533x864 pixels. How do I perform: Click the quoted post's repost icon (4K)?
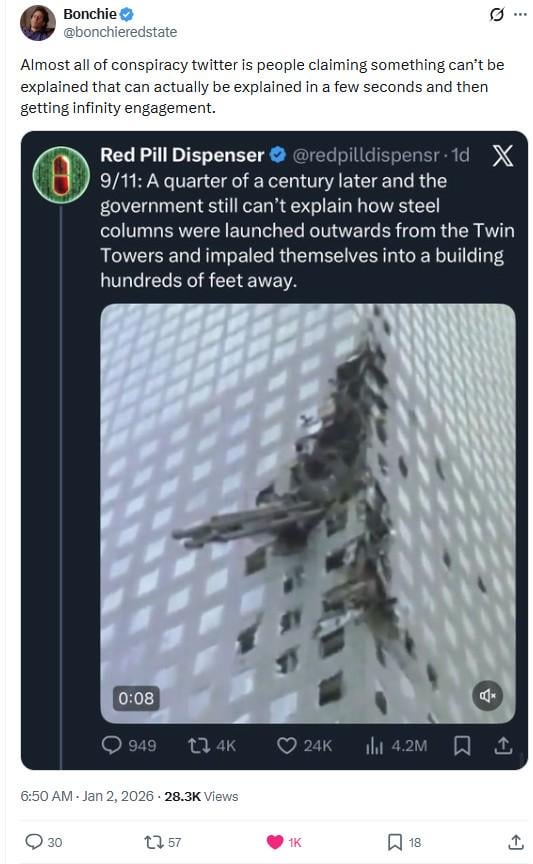tap(197, 746)
